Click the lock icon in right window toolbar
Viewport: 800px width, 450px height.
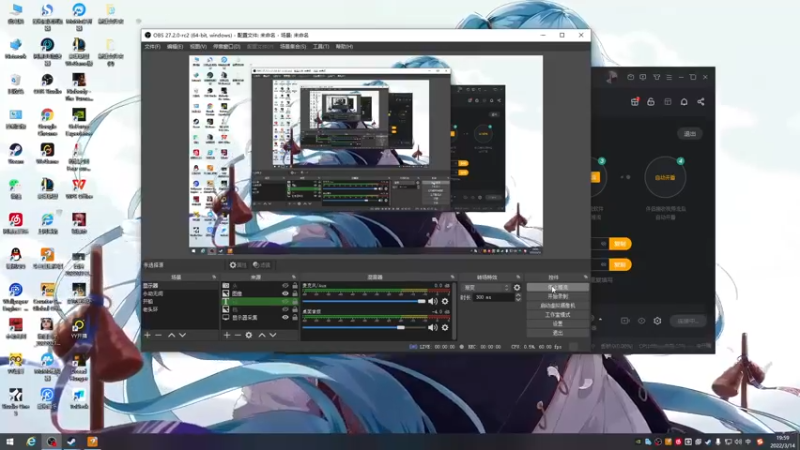point(651,102)
